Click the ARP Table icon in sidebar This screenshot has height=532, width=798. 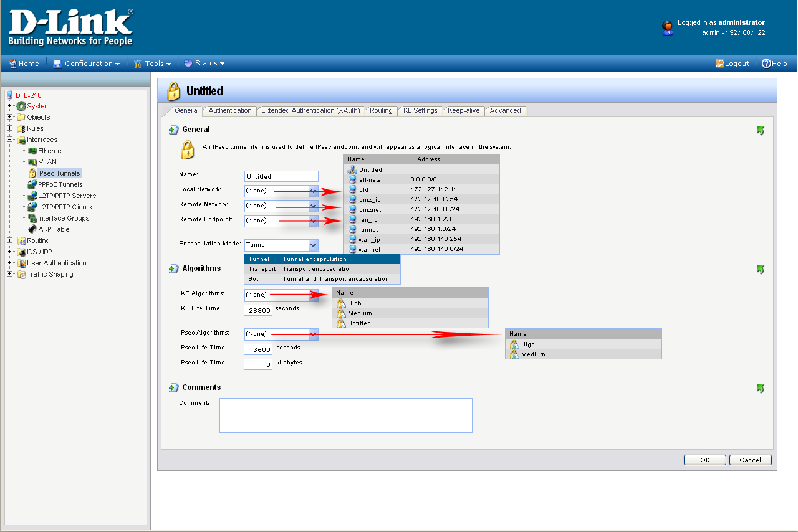pyautogui.click(x=32, y=229)
